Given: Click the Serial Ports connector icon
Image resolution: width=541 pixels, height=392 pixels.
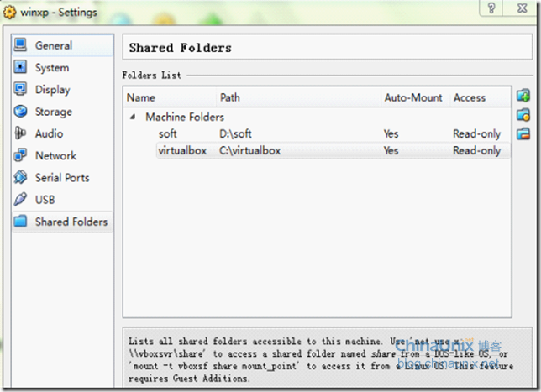Looking at the screenshot, I should point(20,177).
